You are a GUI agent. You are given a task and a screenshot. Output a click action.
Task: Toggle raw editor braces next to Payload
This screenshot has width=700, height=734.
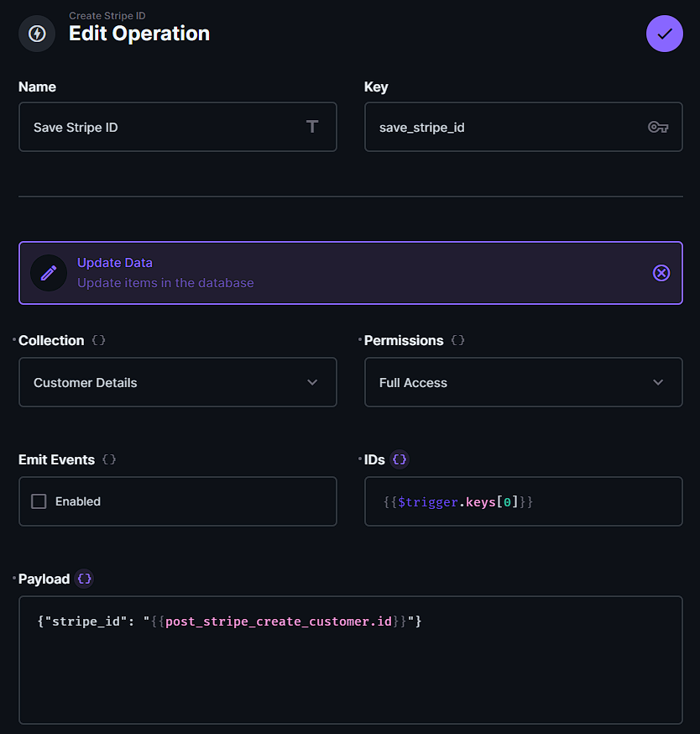pyautogui.click(x=84, y=579)
